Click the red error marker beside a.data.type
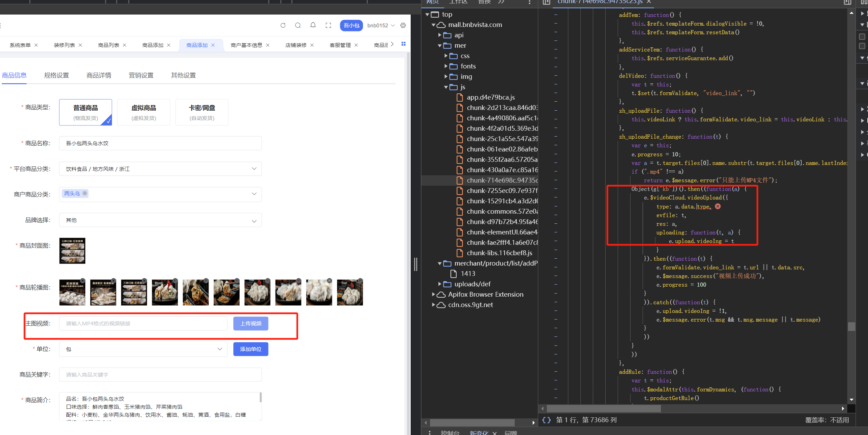Screen dimensions: 868x435 pyautogui.click(x=718, y=206)
